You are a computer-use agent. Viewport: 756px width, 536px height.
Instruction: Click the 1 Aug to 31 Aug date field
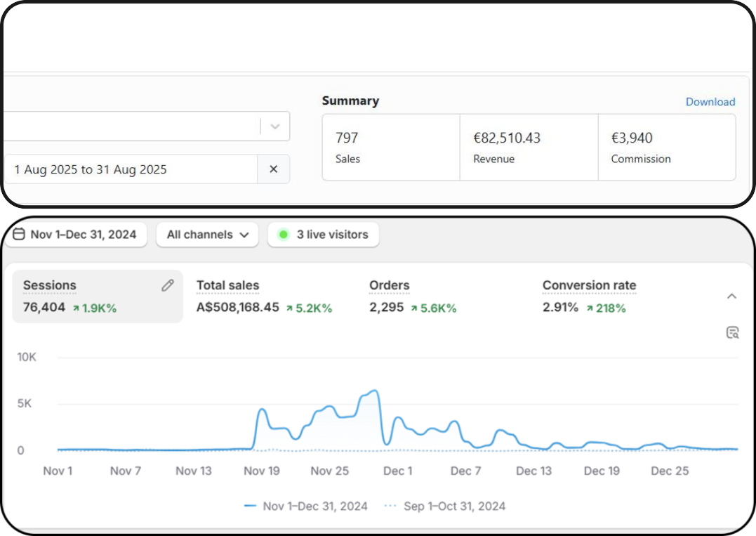(x=126, y=169)
